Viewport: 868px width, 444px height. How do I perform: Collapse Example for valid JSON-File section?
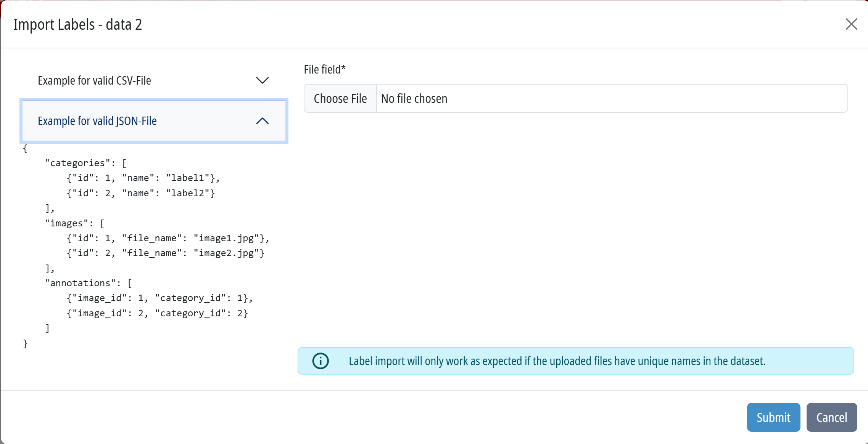154,121
